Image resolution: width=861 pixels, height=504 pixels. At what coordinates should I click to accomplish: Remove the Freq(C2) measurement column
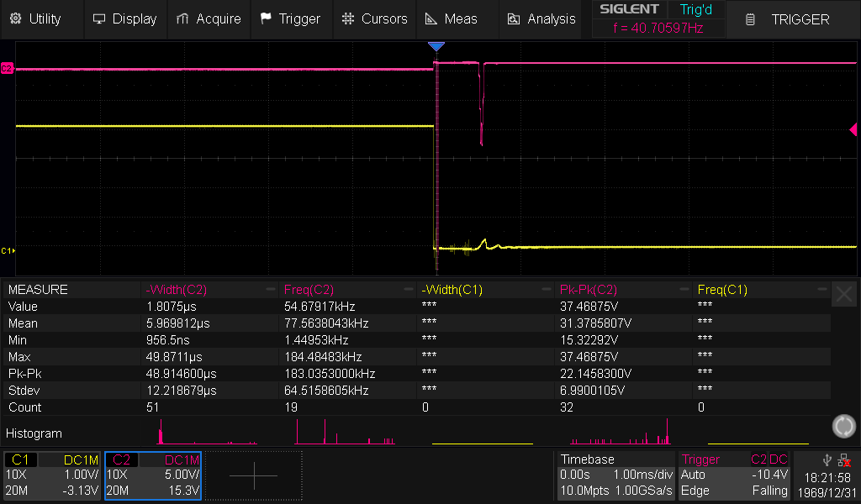pos(408,290)
